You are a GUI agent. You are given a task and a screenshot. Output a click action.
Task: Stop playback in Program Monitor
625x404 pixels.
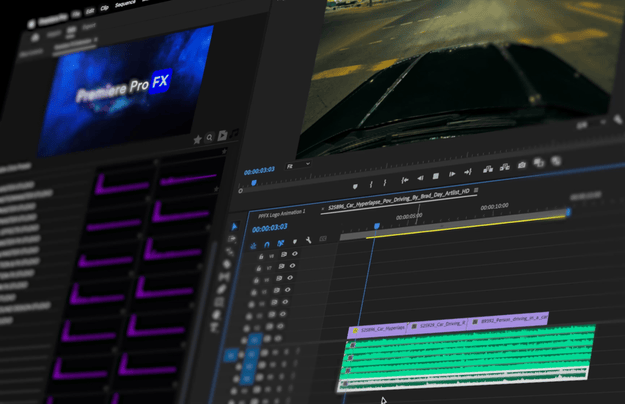coord(436,176)
